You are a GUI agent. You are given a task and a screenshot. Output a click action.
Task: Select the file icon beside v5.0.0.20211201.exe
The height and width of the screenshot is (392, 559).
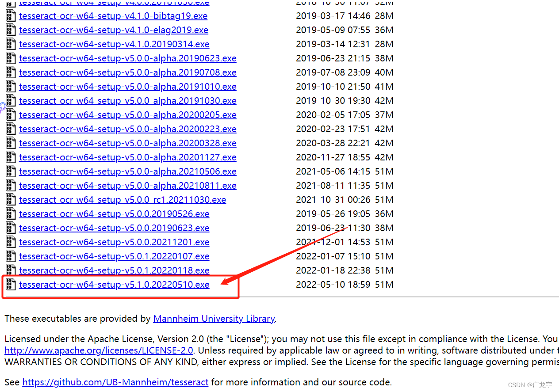pos(11,242)
